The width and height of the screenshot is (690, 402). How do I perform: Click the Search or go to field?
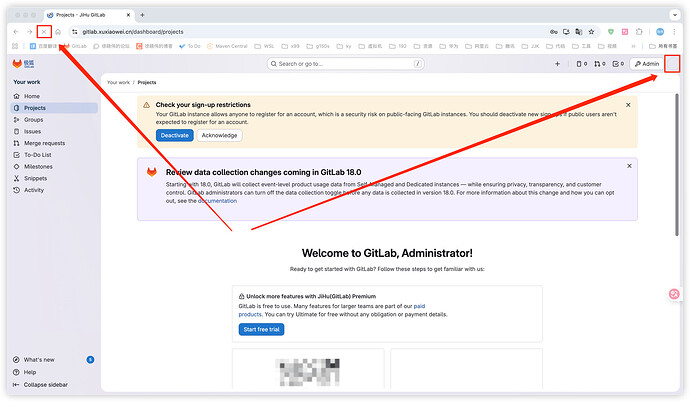click(x=346, y=64)
